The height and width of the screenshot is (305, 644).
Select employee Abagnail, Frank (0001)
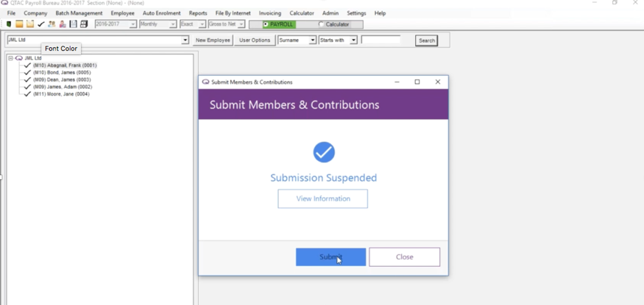point(65,65)
